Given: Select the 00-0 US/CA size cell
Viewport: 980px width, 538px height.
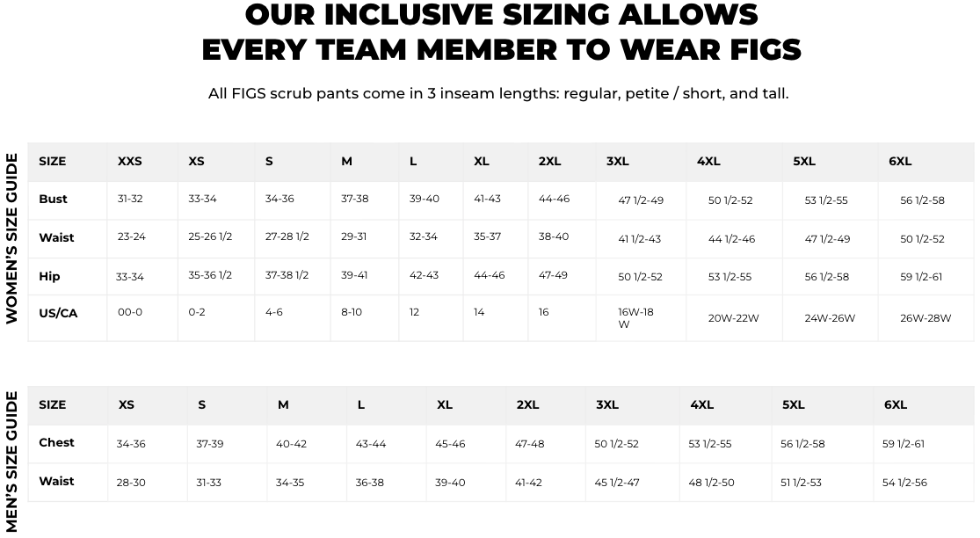Looking at the screenshot, I should pos(130,313).
